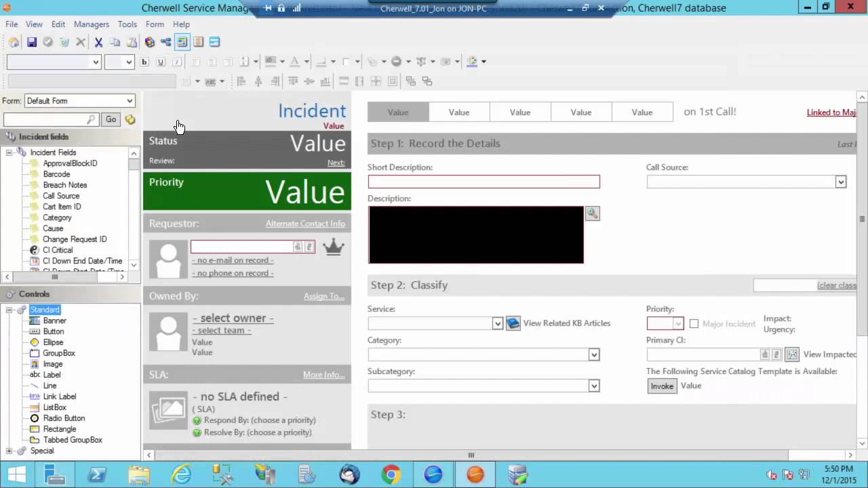The height and width of the screenshot is (488, 868).
Task: Click the blue relationship tree toolbar icon
Action: coord(166,42)
